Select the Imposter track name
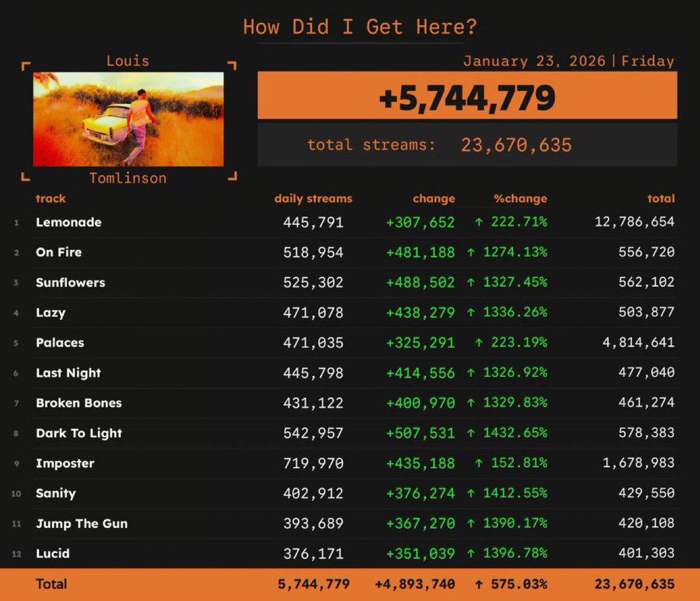Image resolution: width=700 pixels, height=601 pixels. tap(65, 463)
